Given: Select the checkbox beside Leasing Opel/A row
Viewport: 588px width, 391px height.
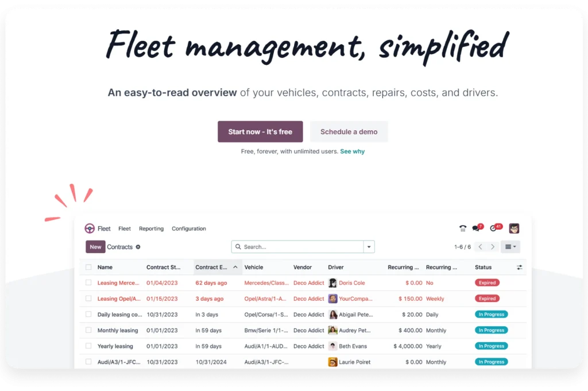Looking at the screenshot, I should [x=87, y=299].
